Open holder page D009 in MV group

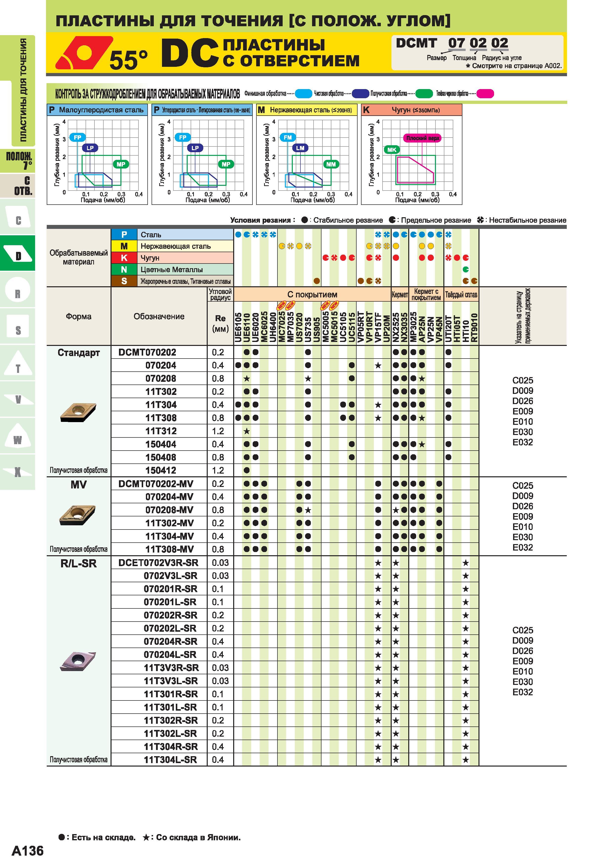coord(522,496)
